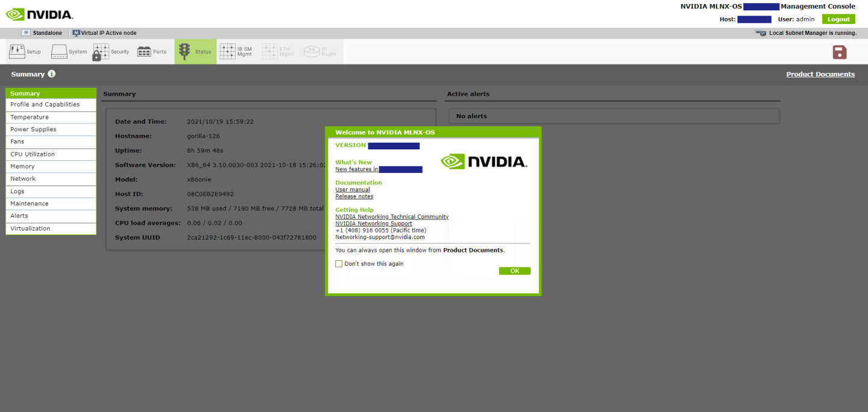Click the Status traffic light icon
Screen dimensions: 868x412
(185, 52)
